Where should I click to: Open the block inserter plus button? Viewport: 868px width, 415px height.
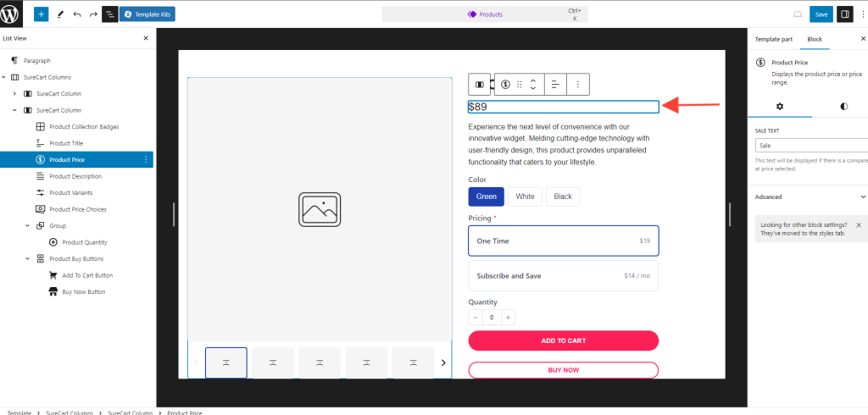[42, 14]
